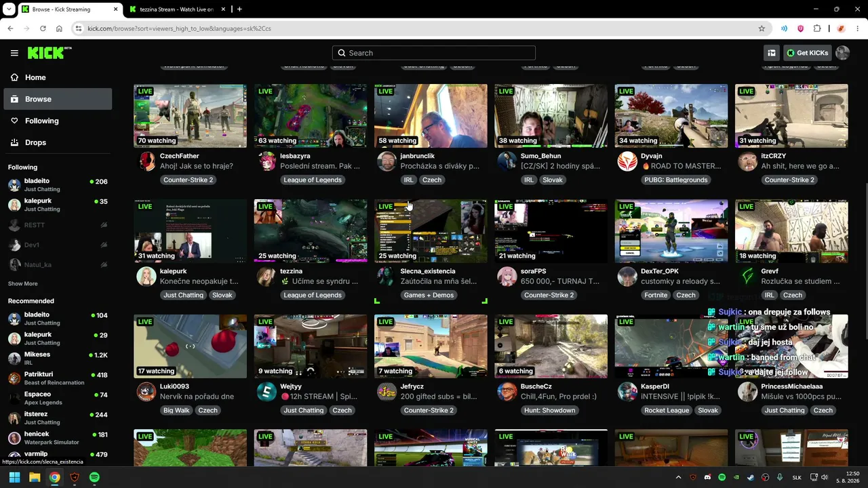Image resolution: width=868 pixels, height=488 pixels.
Task: Go back to the previous page
Action: tap(10, 28)
